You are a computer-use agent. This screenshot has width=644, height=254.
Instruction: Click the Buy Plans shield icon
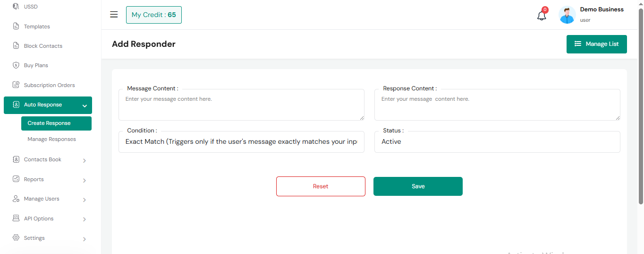[x=16, y=65]
